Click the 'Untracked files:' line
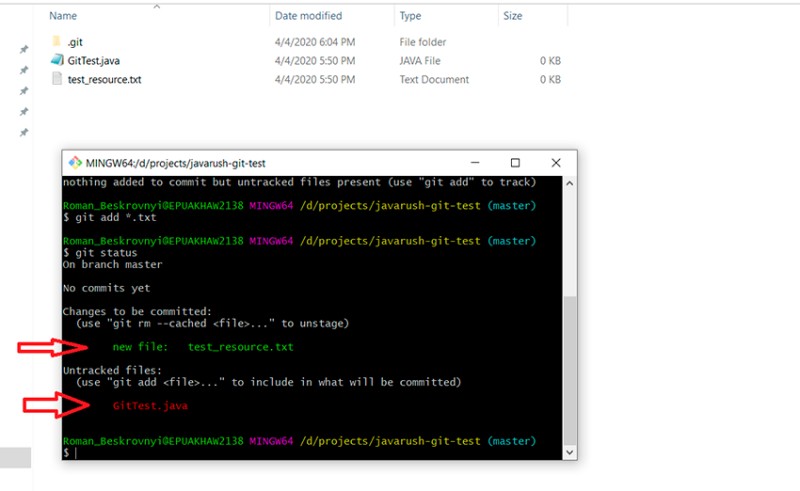This screenshot has width=800, height=491. coord(112,370)
